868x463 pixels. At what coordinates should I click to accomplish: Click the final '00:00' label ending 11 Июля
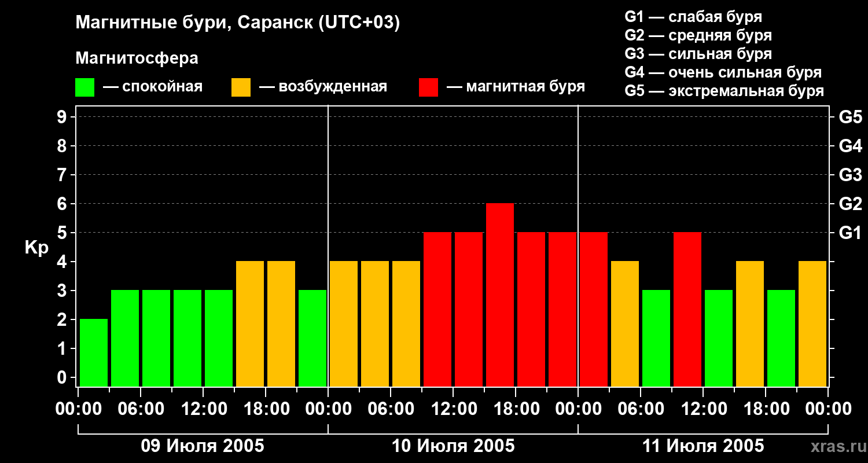pyautogui.click(x=828, y=409)
